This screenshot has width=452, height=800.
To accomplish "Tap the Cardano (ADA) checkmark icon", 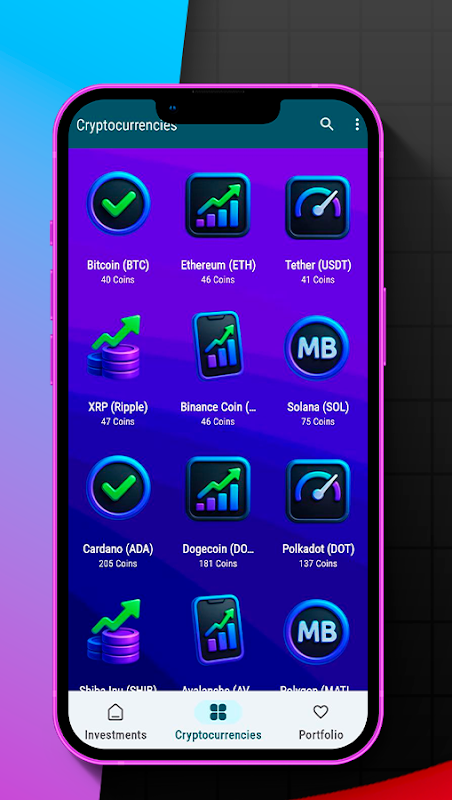I will (118, 487).
